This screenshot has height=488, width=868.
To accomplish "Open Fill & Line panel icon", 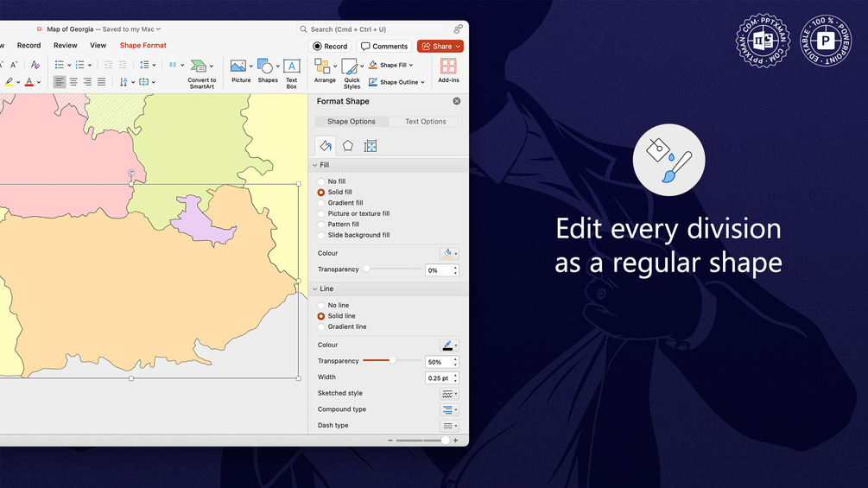I will [x=326, y=145].
